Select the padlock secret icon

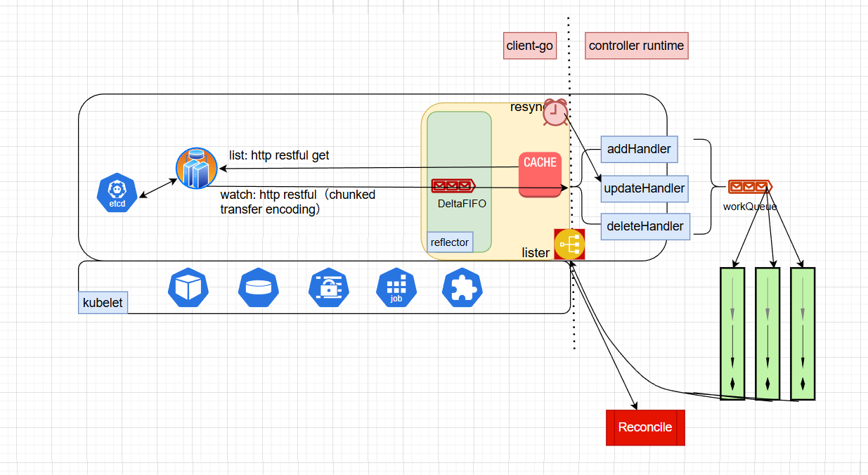click(x=329, y=288)
